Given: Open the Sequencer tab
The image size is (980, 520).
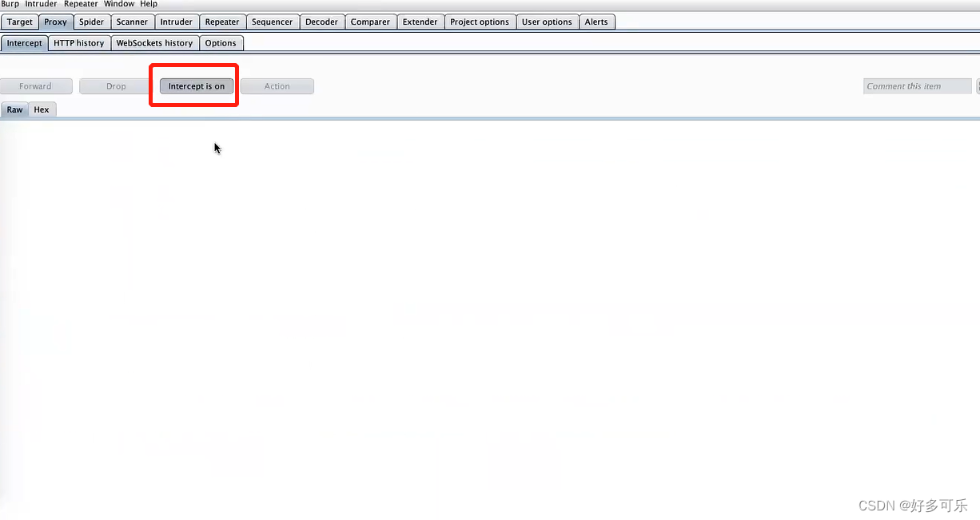Looking at the screenshot, I should pyautogui.click(x=273, y=22).
